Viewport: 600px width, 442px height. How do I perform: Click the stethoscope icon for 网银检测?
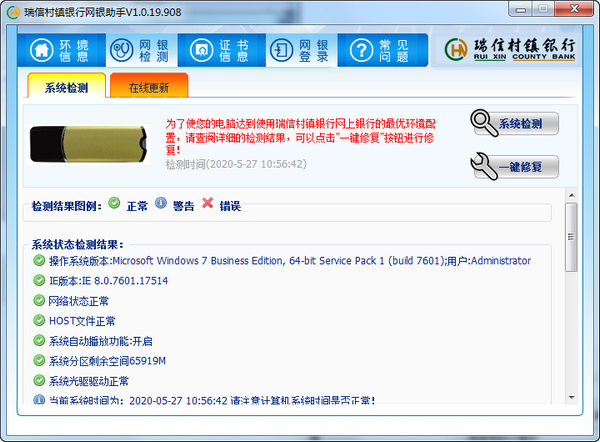point(122,50)
